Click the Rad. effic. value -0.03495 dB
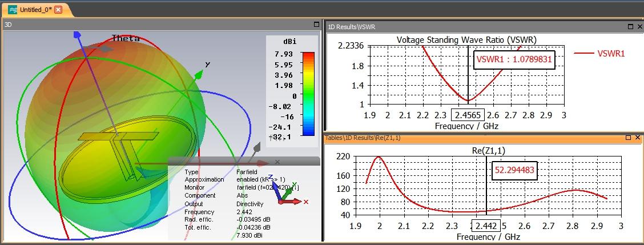The height and width of the screenshot is (245, 644). tap(253, 219)
